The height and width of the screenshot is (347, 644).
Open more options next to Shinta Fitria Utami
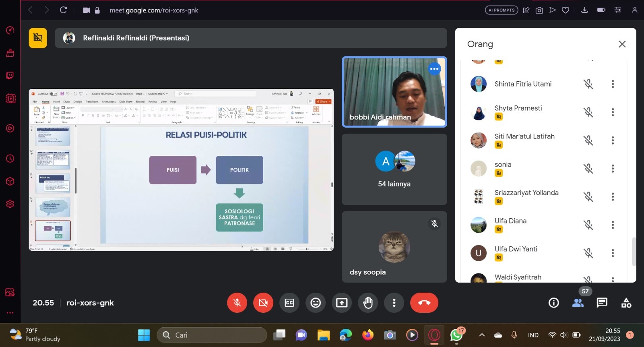click(x=613, y=84)
